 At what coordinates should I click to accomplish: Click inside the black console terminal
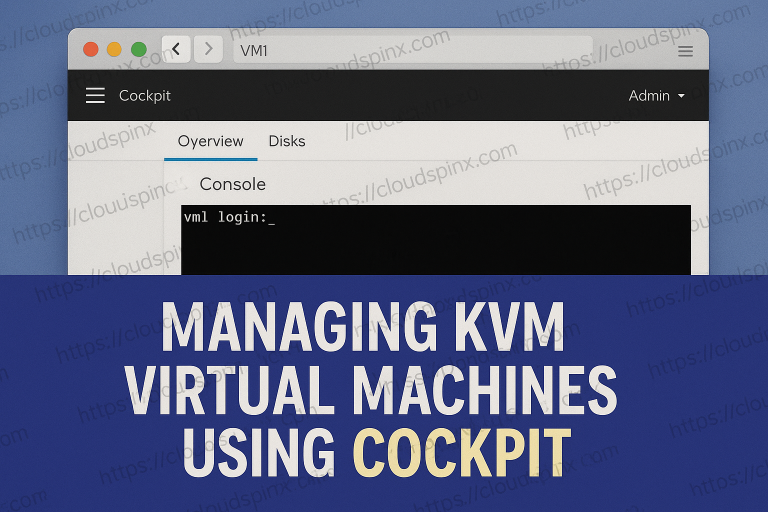click(x=436, y=240)
